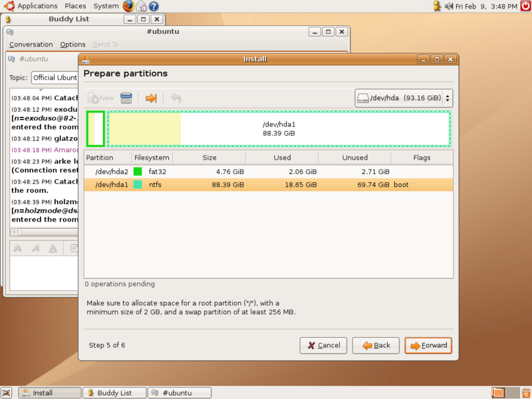Click the Gaim buddy tray icon
The image size is (532, 399).
tap(437, 6)
